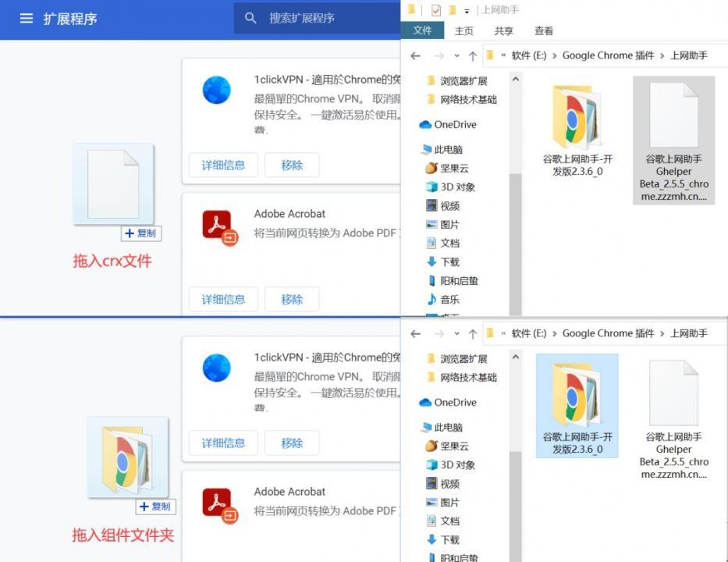Open 文档 in the upper Explorer tree

click(443, 243)
